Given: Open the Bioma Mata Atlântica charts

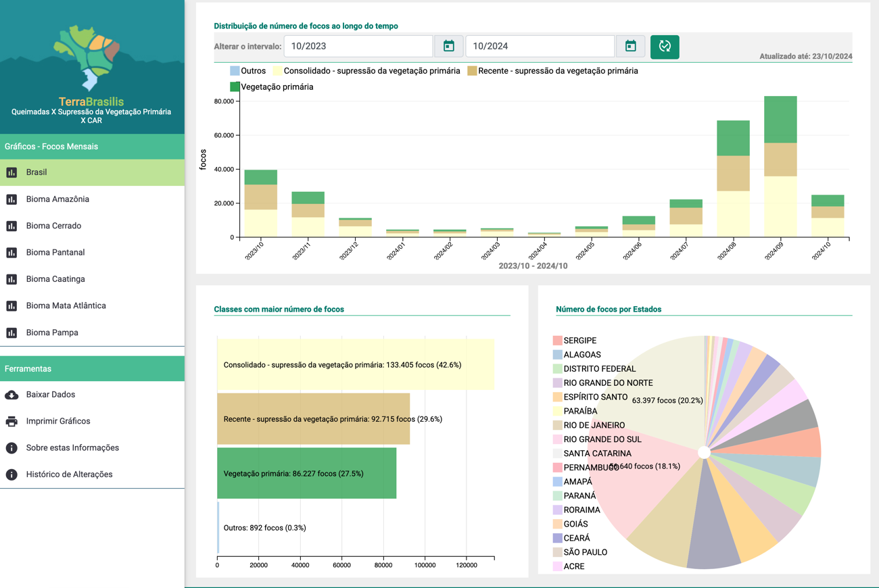Looking at the screenshot, I should 66,305.
